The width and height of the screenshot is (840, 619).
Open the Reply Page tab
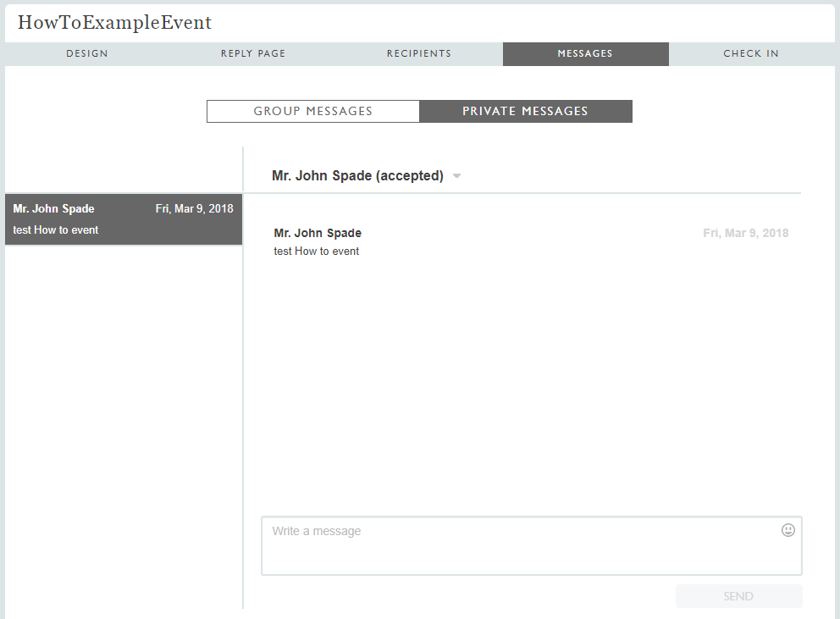(x=253, y=53)
